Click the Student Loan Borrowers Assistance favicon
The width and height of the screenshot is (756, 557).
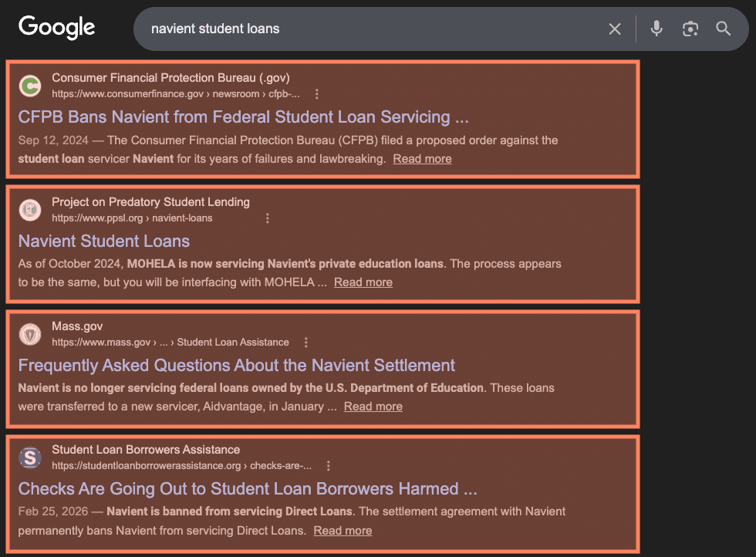(x=29, y=457)
